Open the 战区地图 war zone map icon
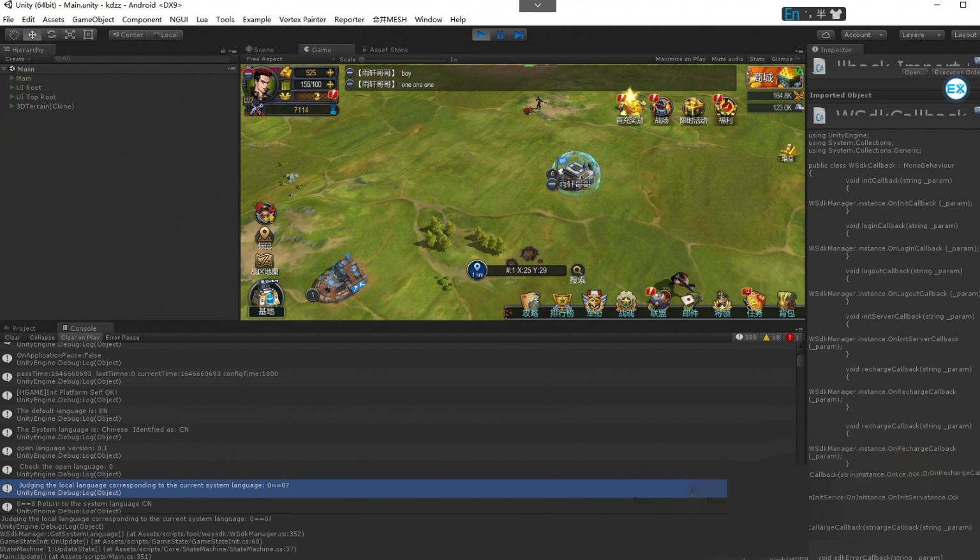Image resolution: width=980 pixels, height=560 pixels. 264,264
